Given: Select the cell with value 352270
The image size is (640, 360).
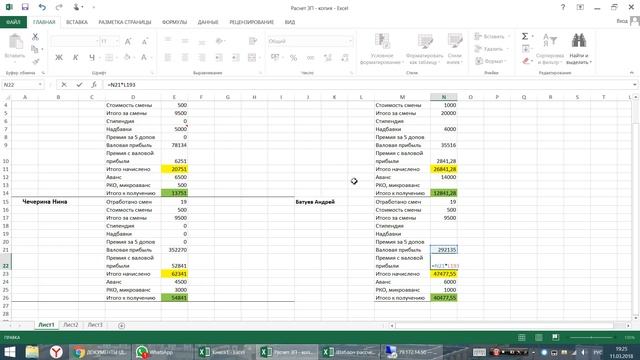Looking at the screenshot, I should pos(174,250).
